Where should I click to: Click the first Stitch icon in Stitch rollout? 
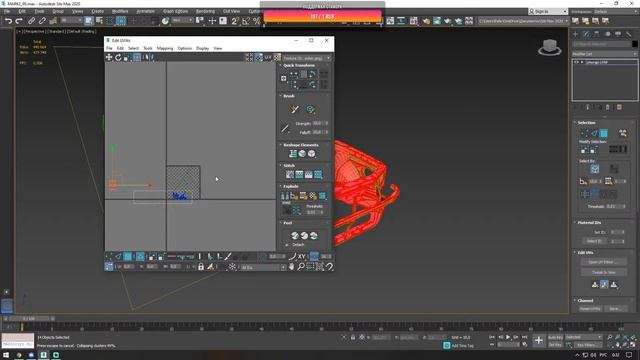click(x=290, y=175)
